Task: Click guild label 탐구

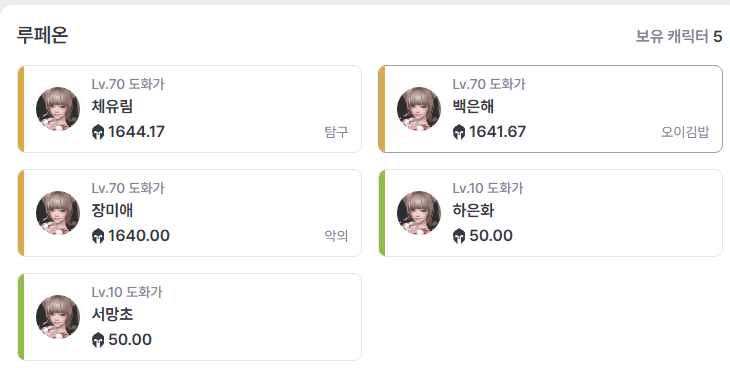Action: point(336,133)
